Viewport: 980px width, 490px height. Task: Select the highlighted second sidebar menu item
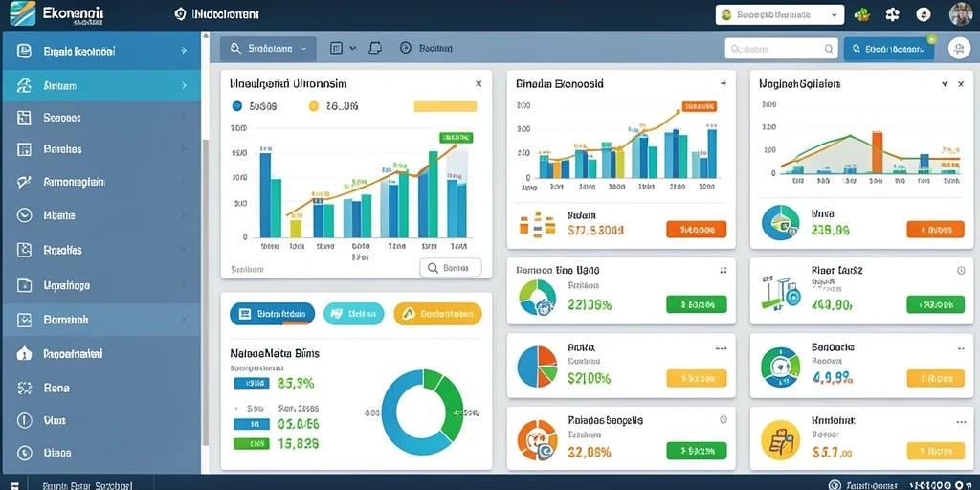click(x=101, y=85)
